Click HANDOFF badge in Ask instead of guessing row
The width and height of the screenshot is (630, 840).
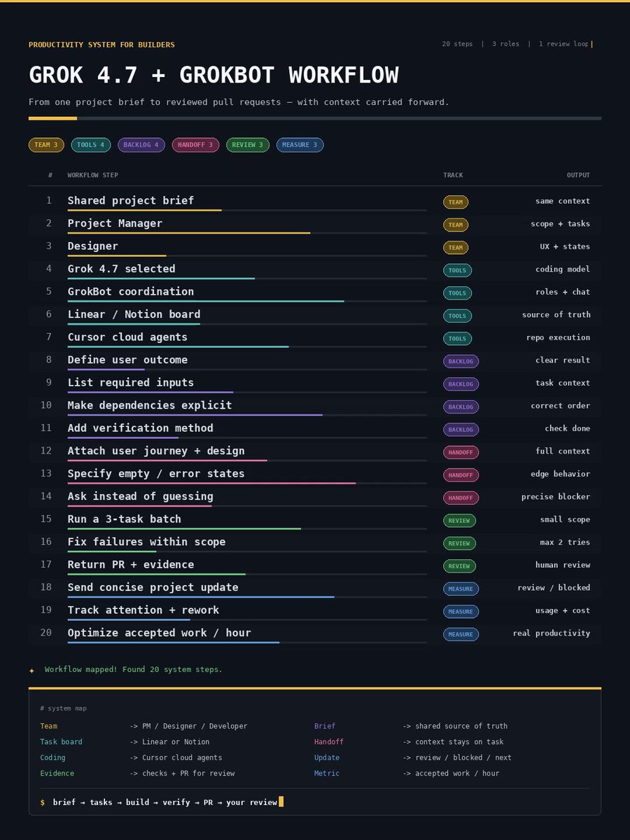coord(461,498)
